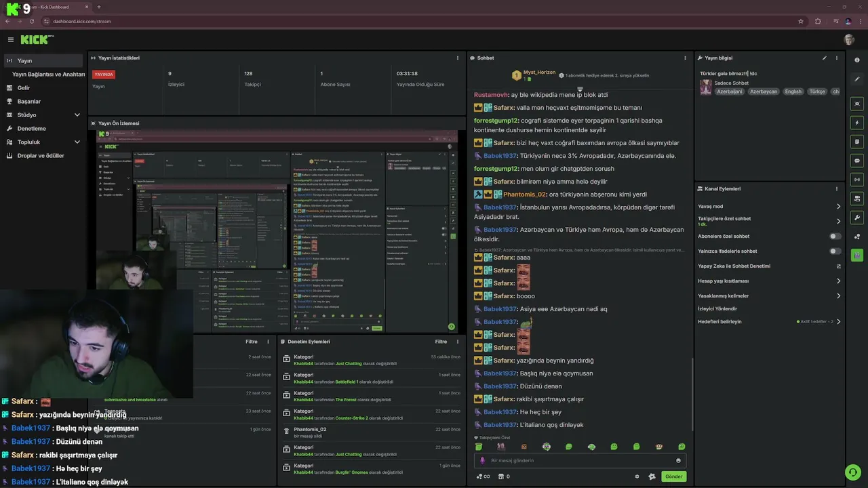The height and width of the screenshot is (488, 868).
Task: Click the profile avatar in dashboard header
Action: 849,40
